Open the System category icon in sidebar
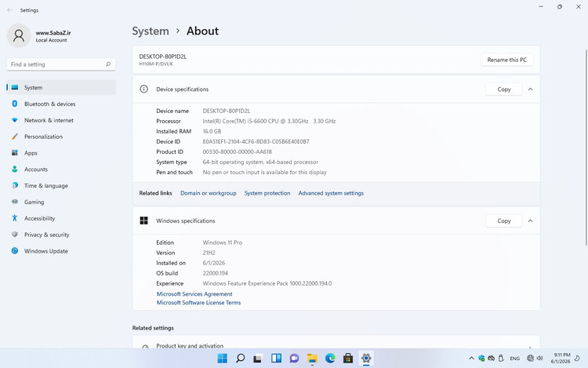 pyautogui.click(x=15, y=87)
